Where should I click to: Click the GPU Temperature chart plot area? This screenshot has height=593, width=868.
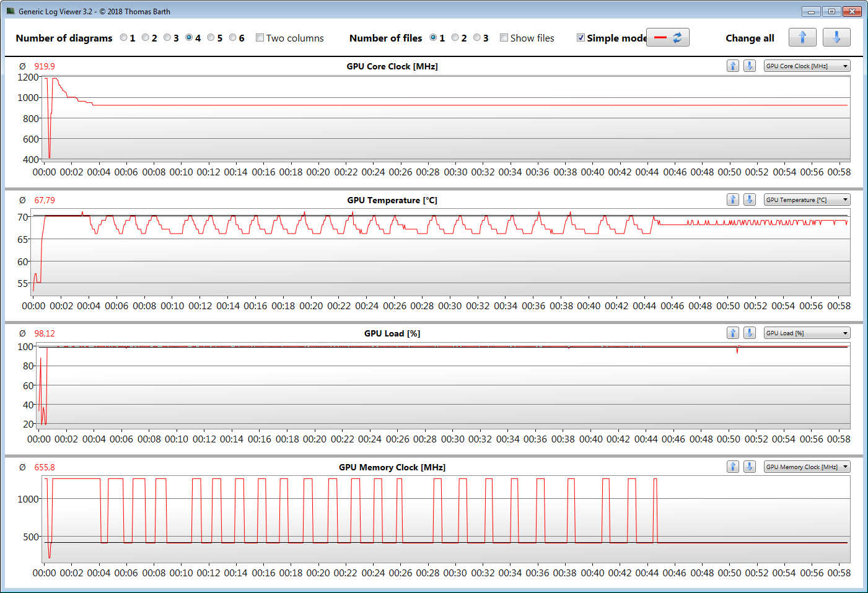[x=440, y=260]
